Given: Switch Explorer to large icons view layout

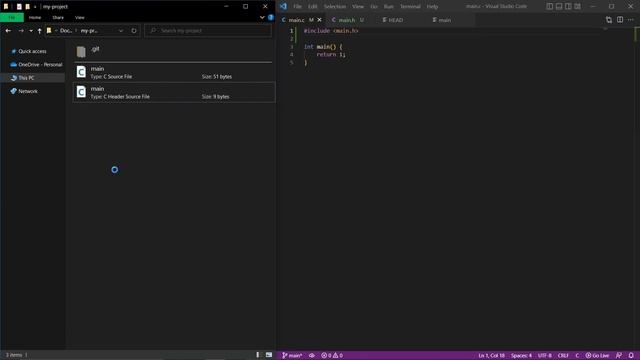Looking at the screenshot, I should coord(269,355).
